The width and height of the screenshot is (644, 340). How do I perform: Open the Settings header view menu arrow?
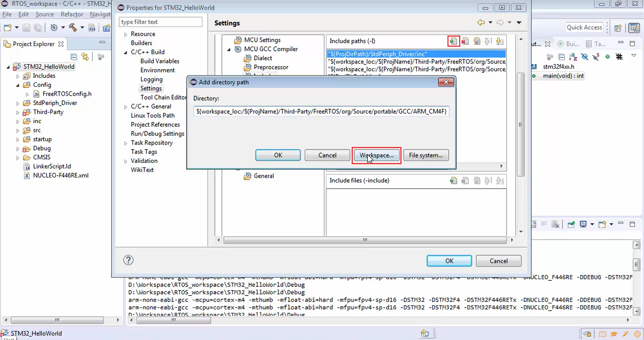coord(519,22)
